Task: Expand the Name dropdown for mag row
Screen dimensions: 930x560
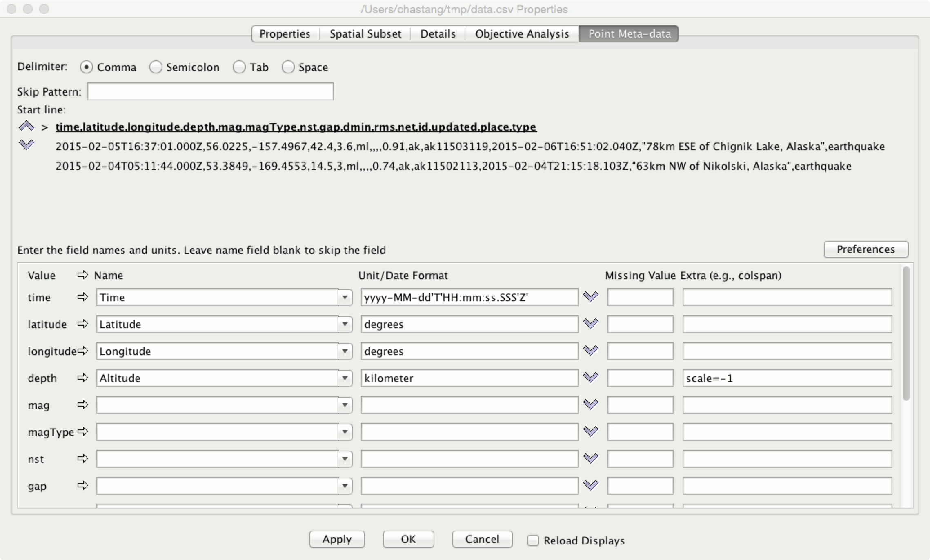Action: pos(345,405)
